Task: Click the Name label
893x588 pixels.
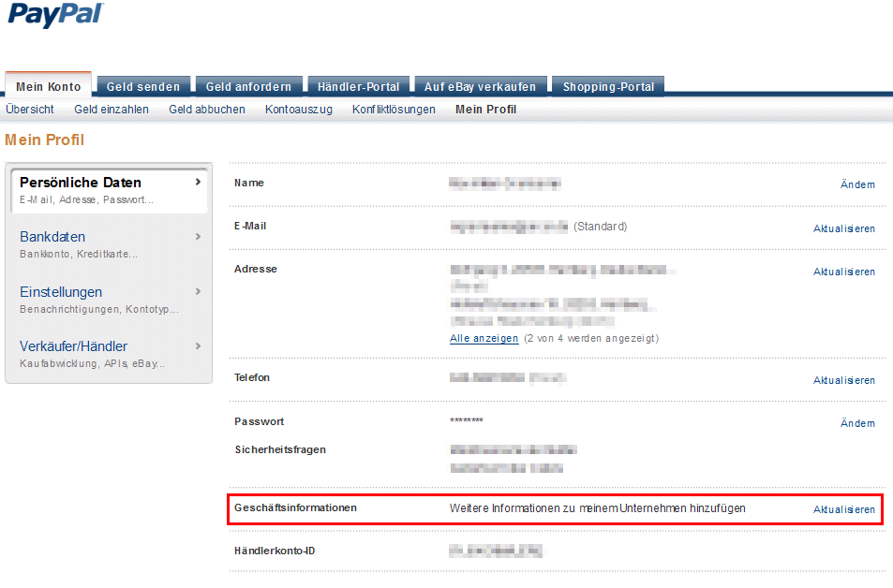Action: tap(249, 183)
